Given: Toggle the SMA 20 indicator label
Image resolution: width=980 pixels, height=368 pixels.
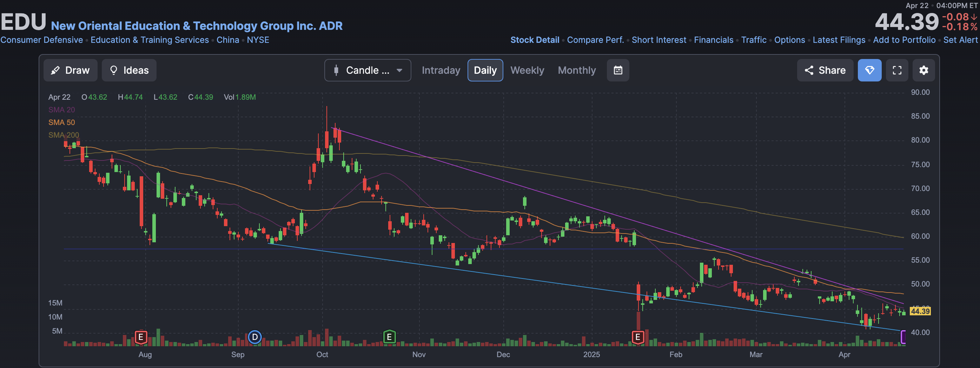Looking at the screenshot, I should tap(62, 110).
